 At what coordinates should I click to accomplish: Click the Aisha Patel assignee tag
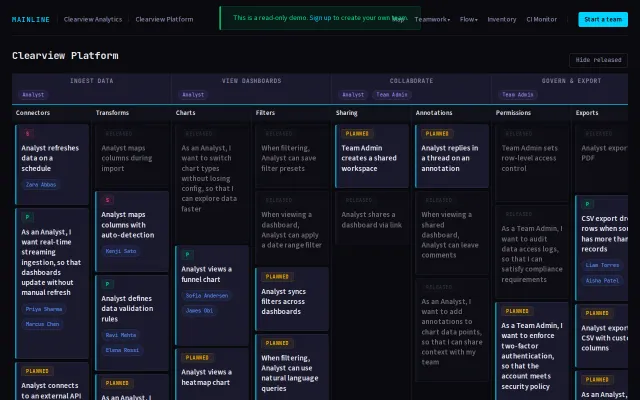[x=602, y=281]
